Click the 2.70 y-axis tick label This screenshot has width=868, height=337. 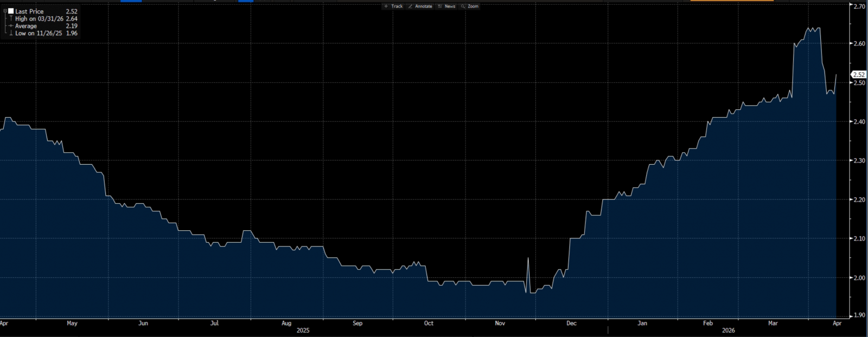tap(859, 7)
